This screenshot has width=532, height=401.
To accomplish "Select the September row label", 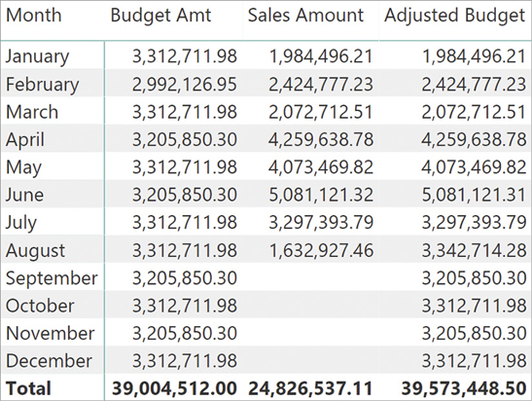I will tap(52, 278).
